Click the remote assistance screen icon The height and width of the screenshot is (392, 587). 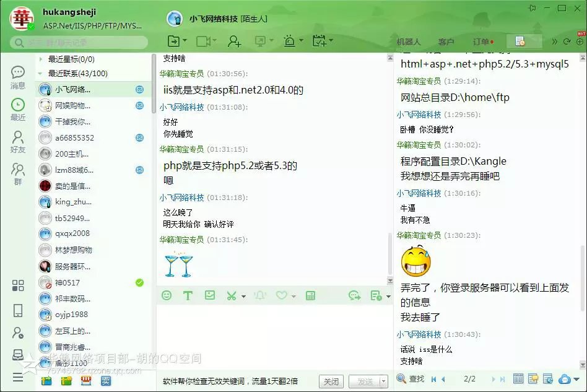click(260, 41)
